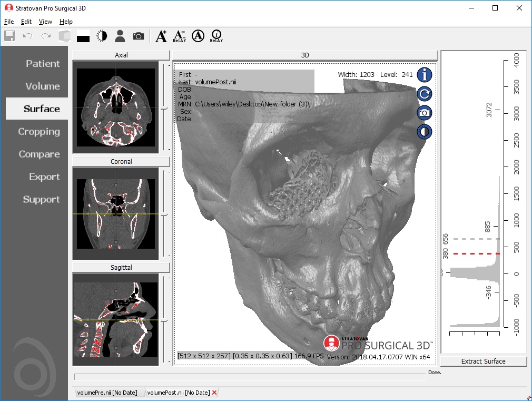This screenshot has width=532, height=401.
Task: Click the A- ReLAY toolbar icon
Action: coord(179,36)
